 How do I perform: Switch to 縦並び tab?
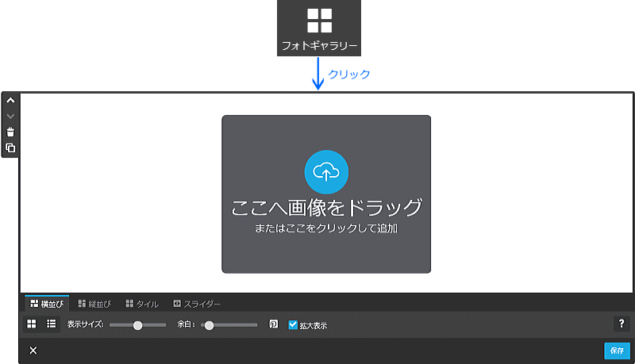coord(94,304)
